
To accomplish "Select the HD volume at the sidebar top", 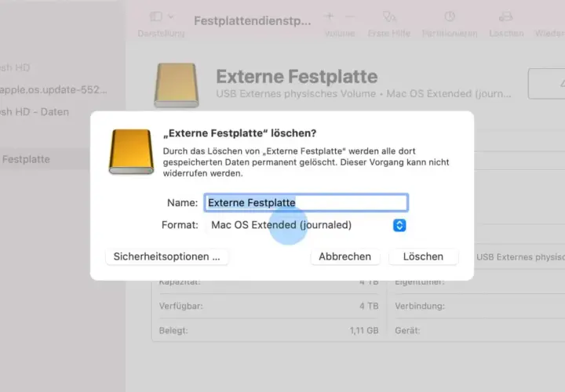I will 15,67.
